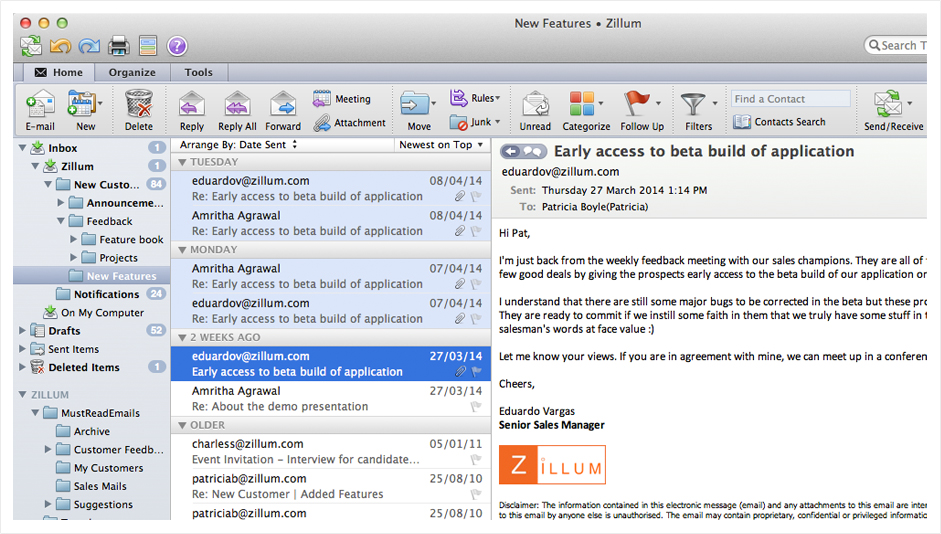Screen dimensions: 941x534
Task: Open the Sent Items folder
Action: coord(92,349)
